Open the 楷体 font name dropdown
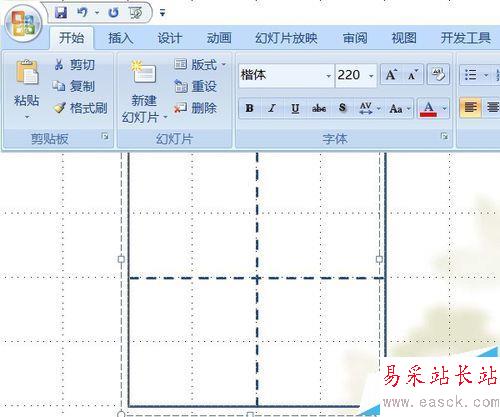The image size is (500, 417). [x=328, y=76]
